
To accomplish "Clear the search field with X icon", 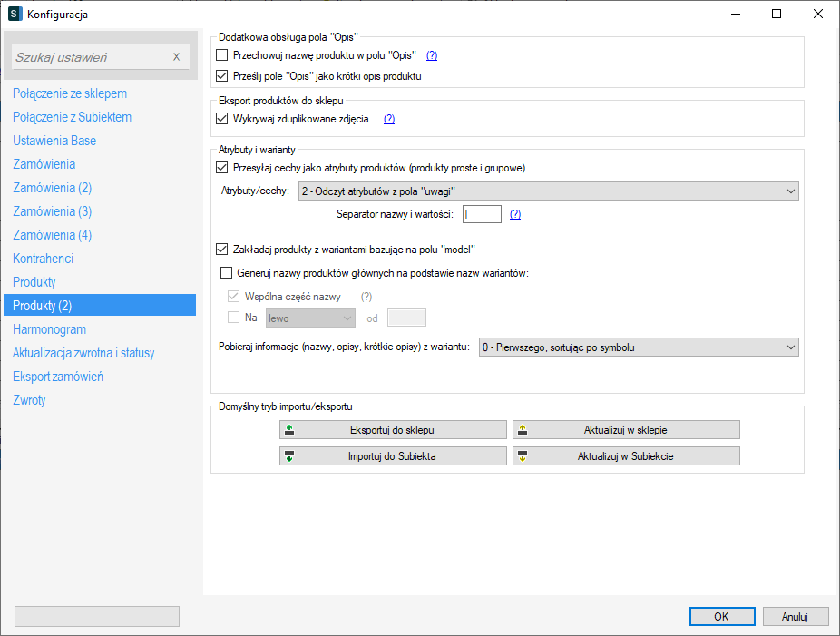I will [177, 57].
